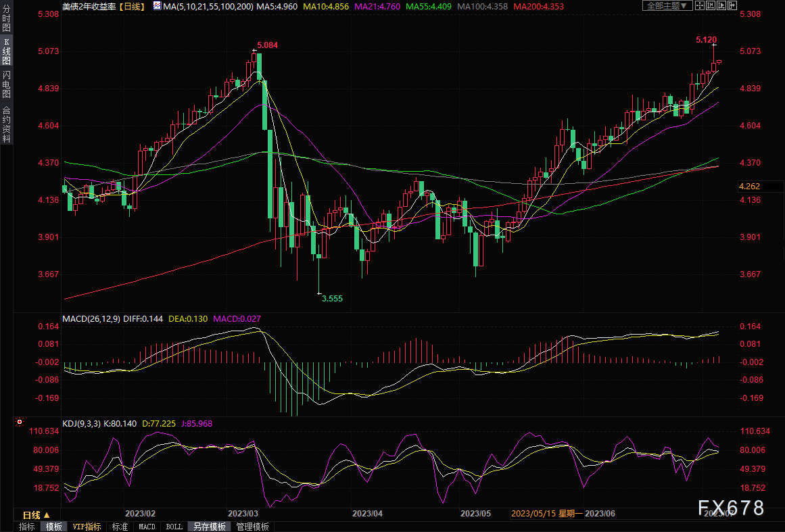Apply the 标准 template
Viewport: 785px width, 532px height.
[x=120, y=527]
